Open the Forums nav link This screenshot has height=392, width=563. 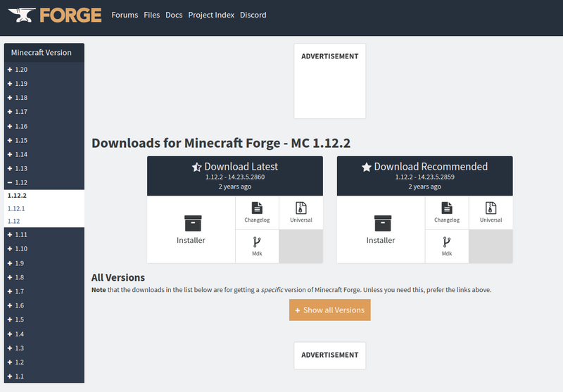click(125, 15)
